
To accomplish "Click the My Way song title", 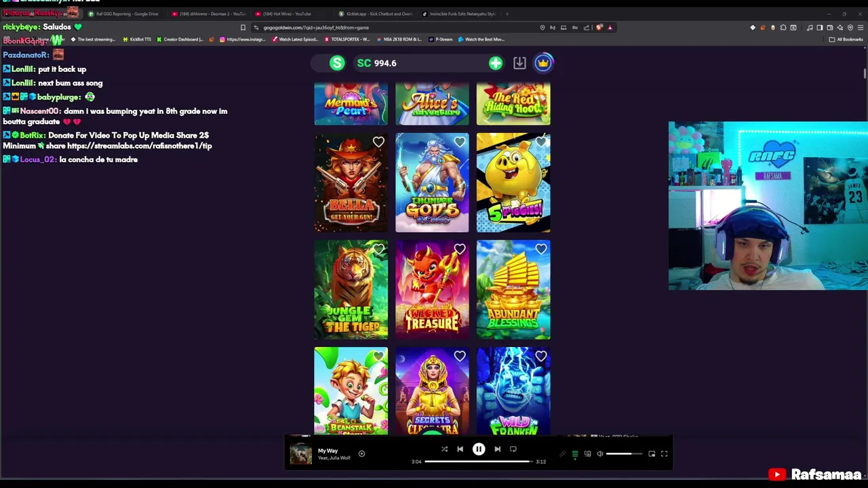I will (x=328, y=451).
